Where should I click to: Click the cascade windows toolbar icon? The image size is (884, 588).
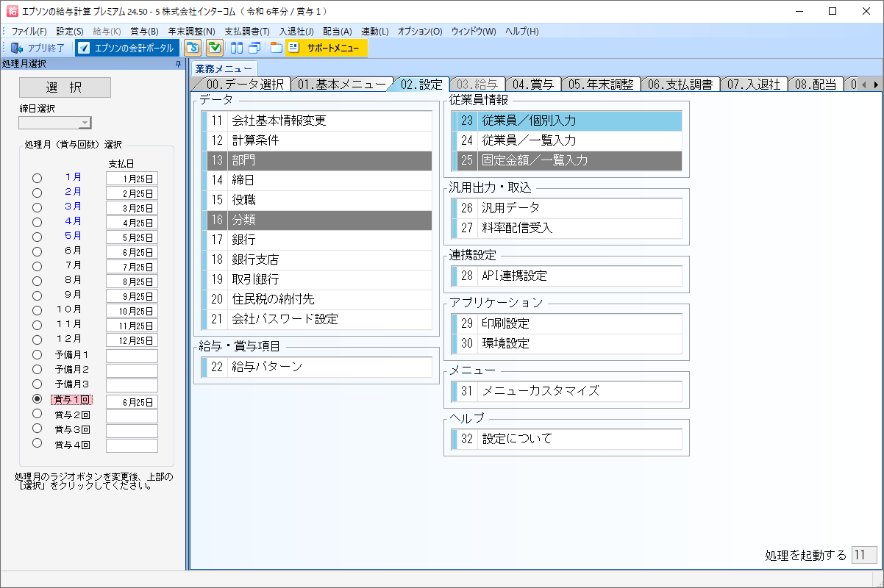254,49
